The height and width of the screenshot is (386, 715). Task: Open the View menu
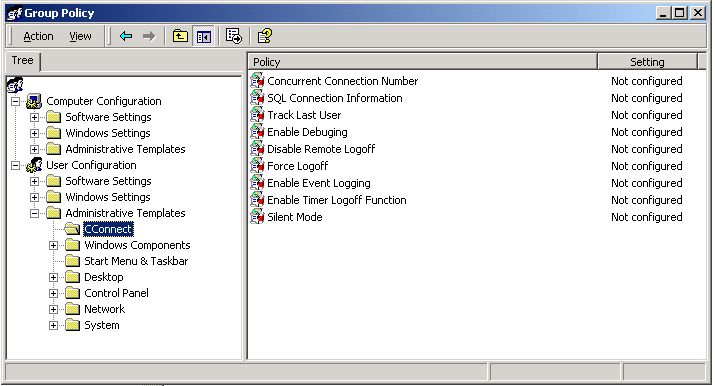click(x=80, y=36)
